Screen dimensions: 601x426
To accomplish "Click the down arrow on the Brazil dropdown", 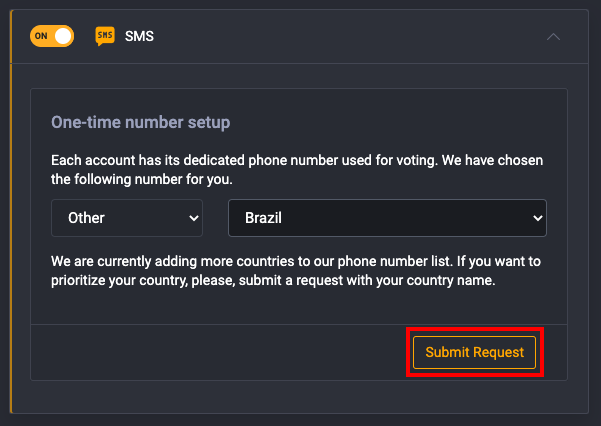I will click(538, 218).
